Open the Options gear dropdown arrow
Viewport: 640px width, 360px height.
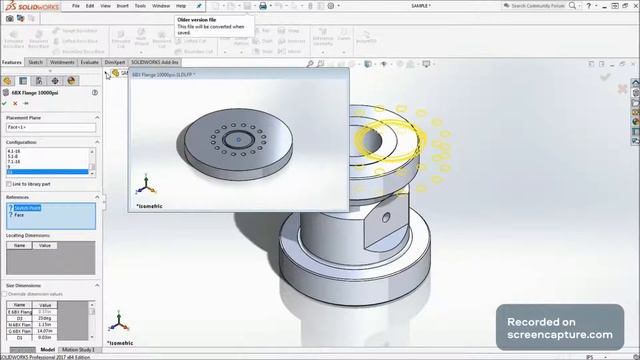338,6
